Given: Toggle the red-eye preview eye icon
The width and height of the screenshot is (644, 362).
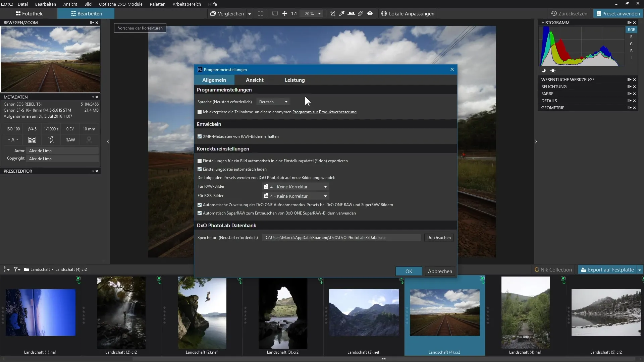Looking at the screenshot, I should pos(370,13).
